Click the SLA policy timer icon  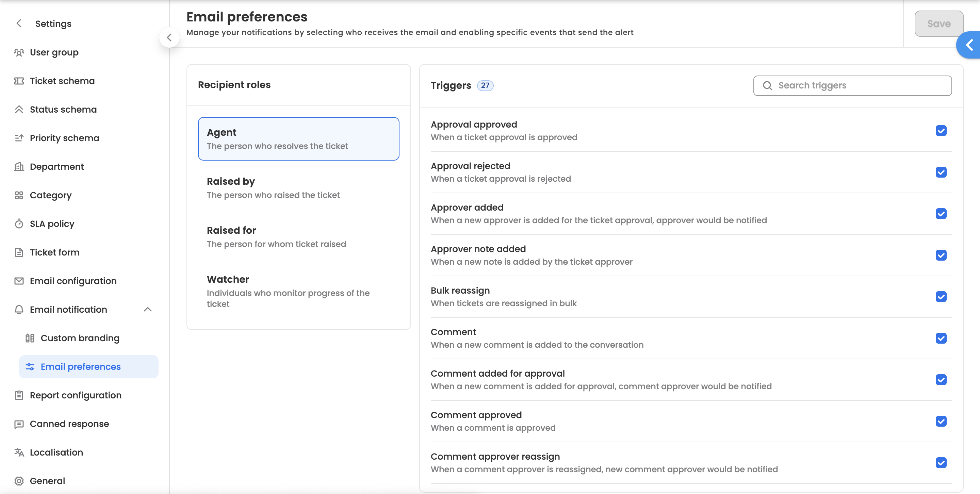pos(19,224)
